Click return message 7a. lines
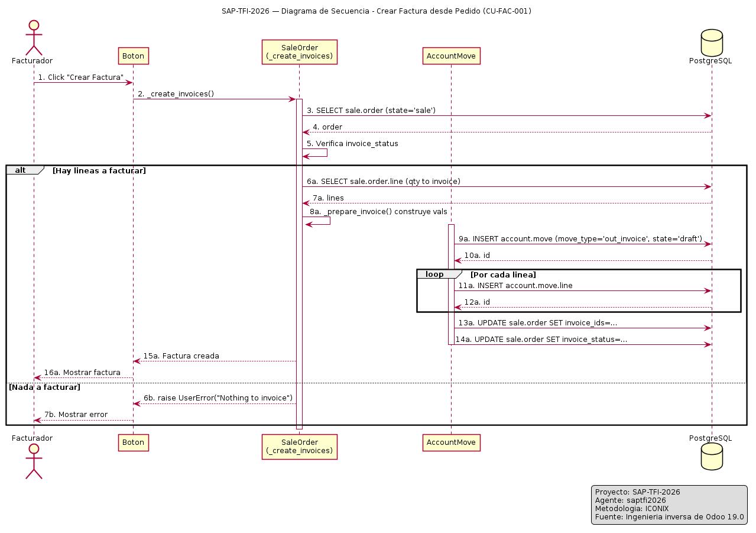The width and height of the screenshot is (756, 533). point(328,198)
